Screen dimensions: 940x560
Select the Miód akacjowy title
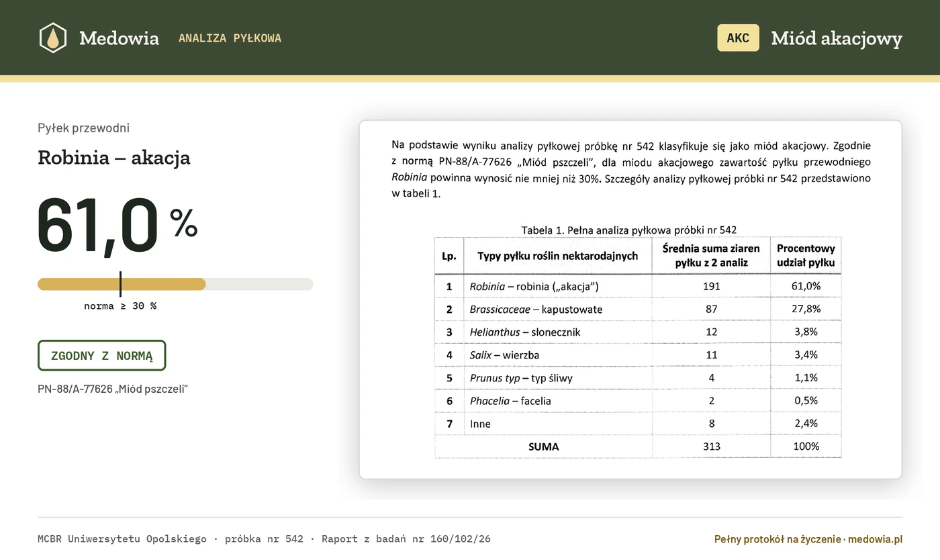point(837,38)
